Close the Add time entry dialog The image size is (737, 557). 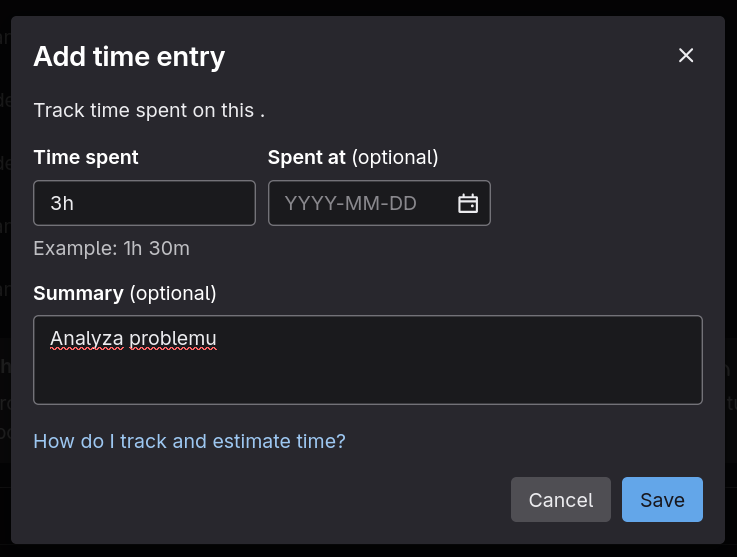[x=686, y=56]
